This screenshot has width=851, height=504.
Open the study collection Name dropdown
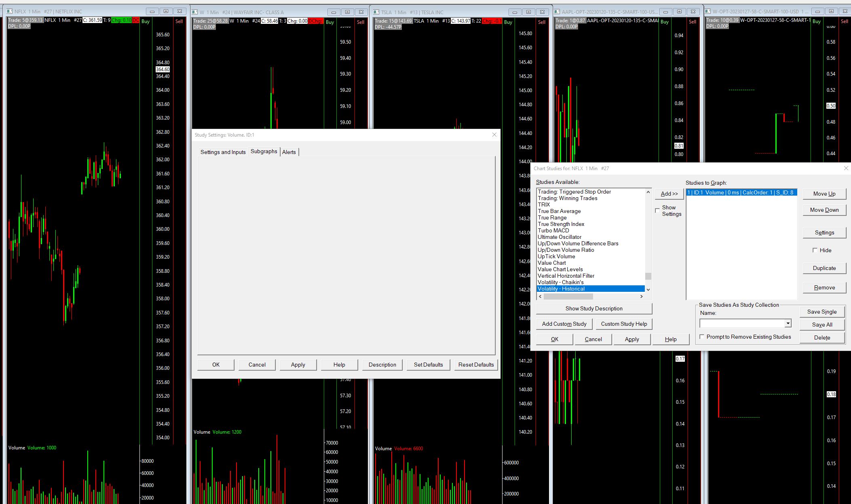point(788,323)
